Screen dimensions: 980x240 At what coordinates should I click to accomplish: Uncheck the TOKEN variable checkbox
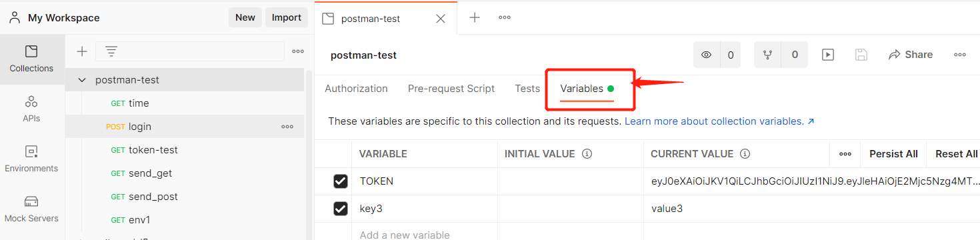click(341, 181)
